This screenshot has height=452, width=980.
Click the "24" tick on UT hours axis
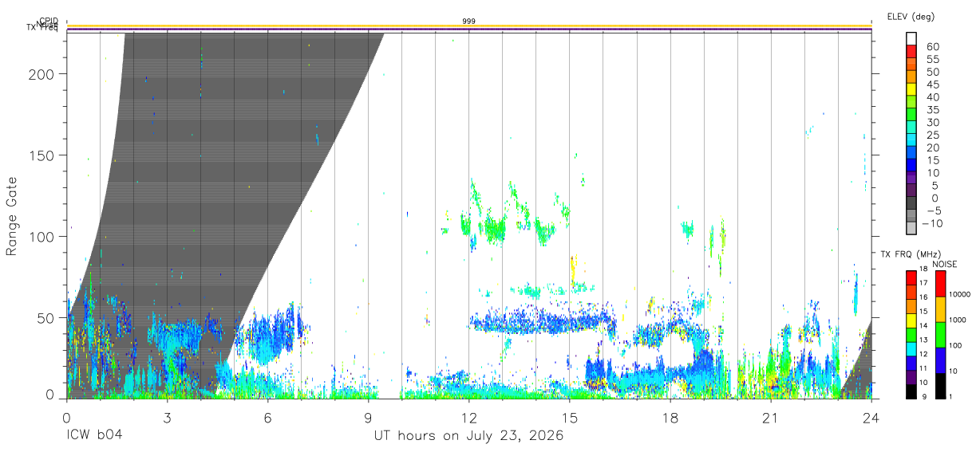(x=871, y=418)
